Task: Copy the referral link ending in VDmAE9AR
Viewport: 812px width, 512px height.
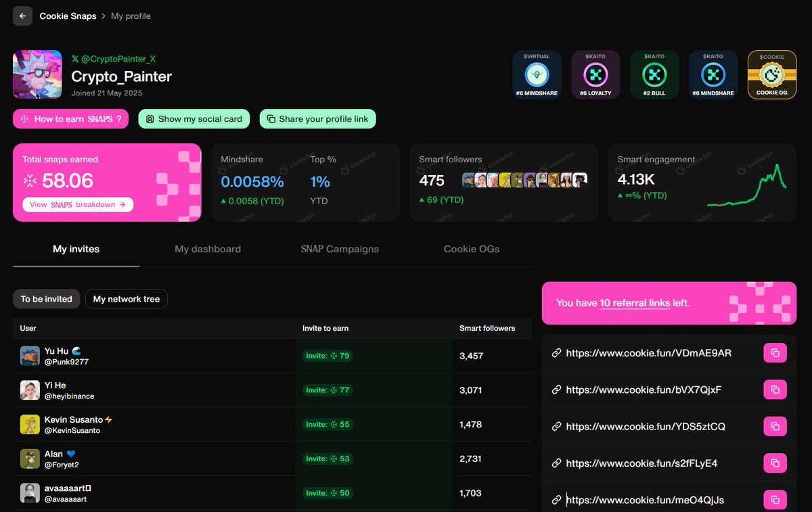Action: 775,353
